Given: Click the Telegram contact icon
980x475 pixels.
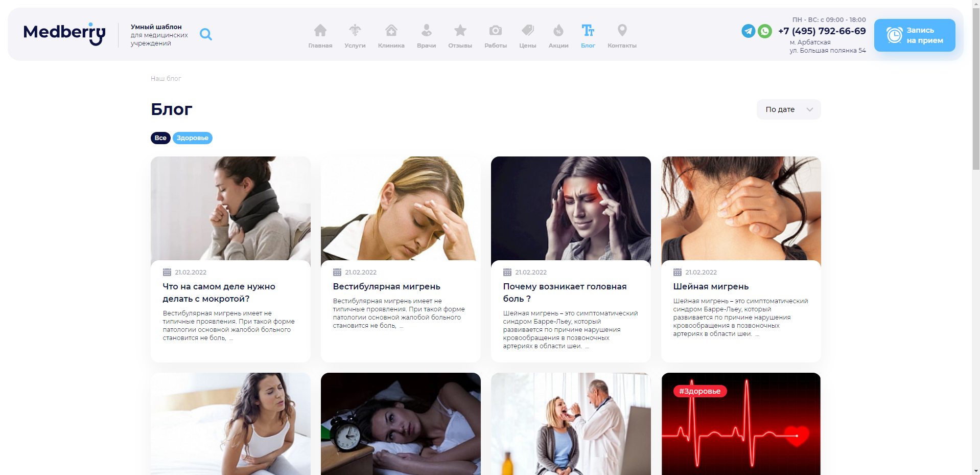Looking at the screenshot, I should point(749,31).
